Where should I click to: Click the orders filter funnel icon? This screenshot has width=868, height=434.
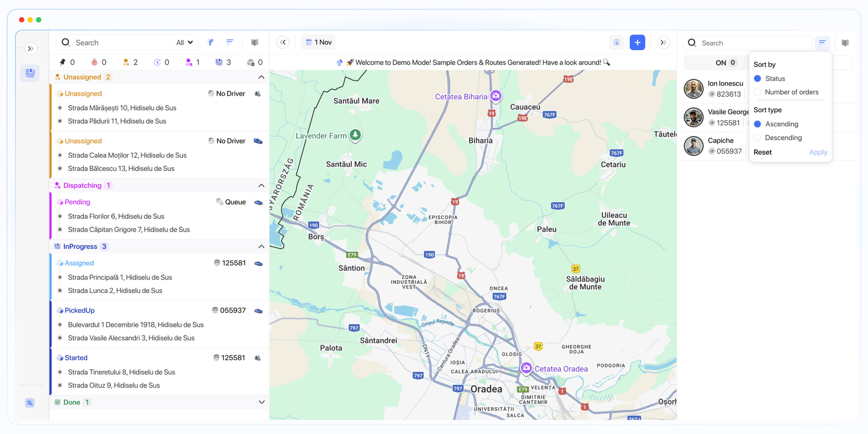coord(211,42)
